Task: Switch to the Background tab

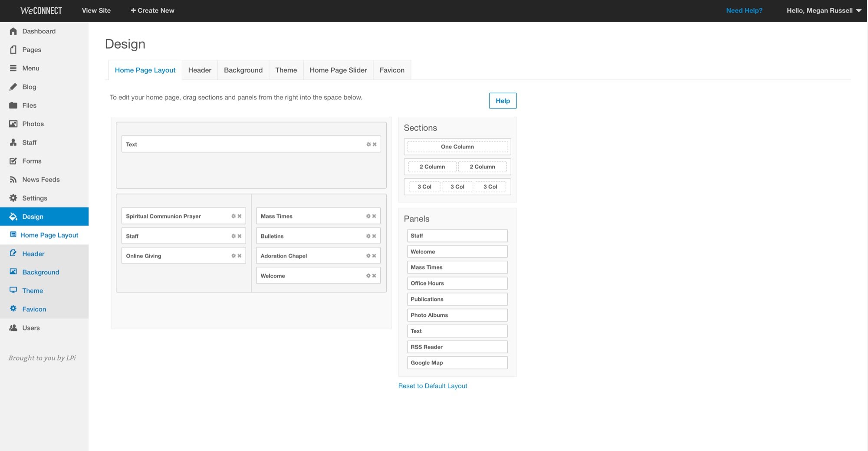Action: coord(243,70)
